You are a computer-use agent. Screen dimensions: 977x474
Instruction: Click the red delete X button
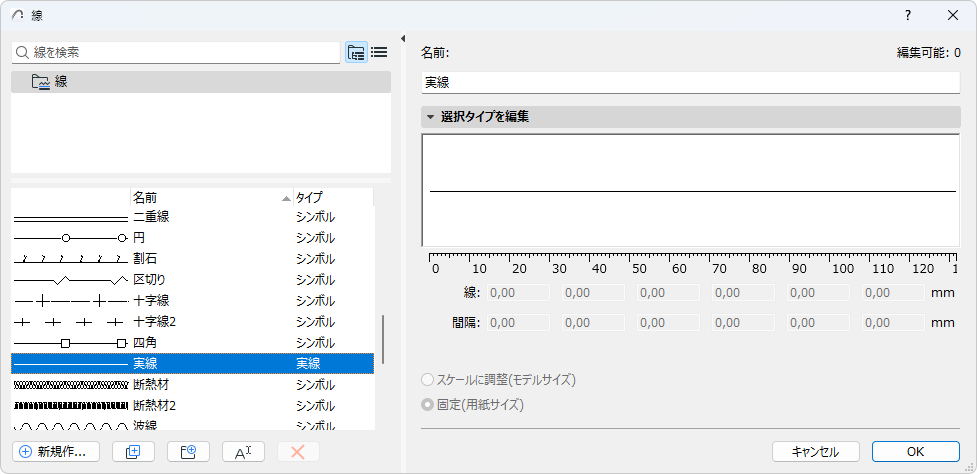point(298,452)
